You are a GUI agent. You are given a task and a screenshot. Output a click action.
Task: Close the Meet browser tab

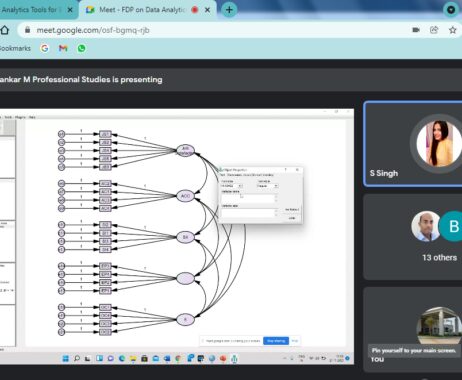(207, 10)
